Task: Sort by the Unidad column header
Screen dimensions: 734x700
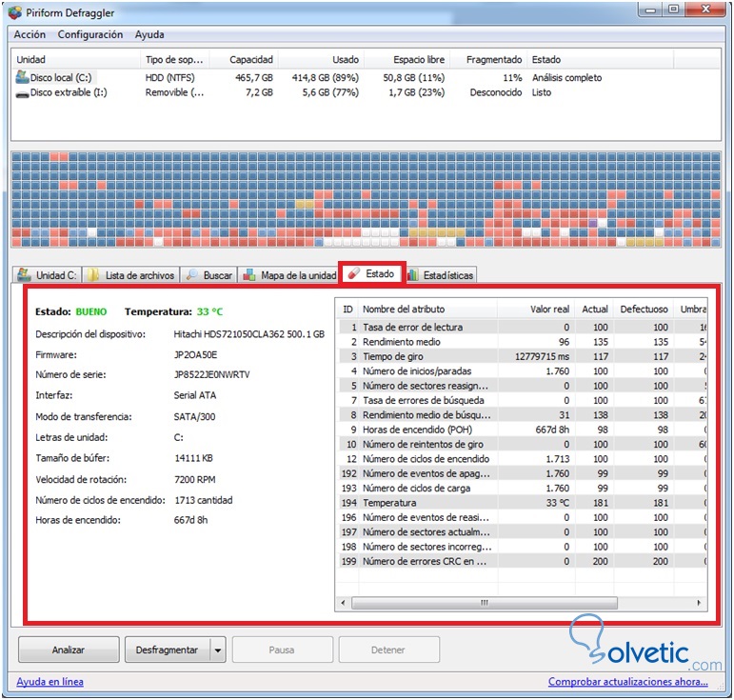Action: click(76, 59)
